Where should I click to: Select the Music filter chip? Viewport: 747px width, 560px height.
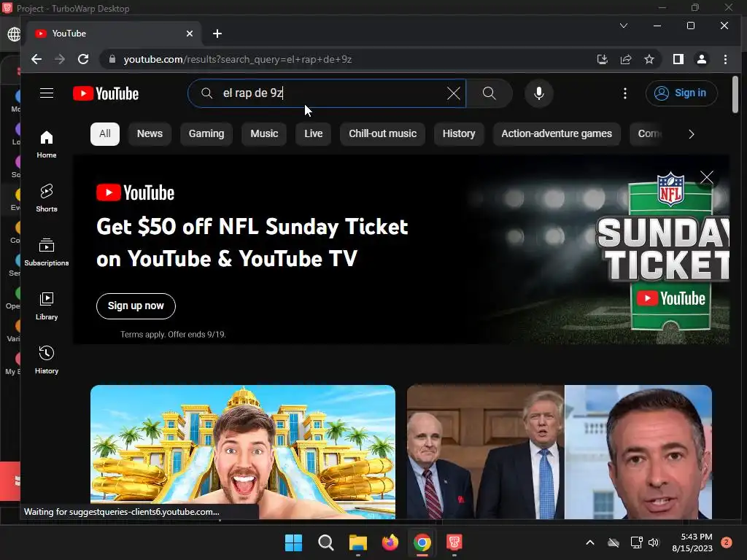pyautogui.click(x=264, y=134)
